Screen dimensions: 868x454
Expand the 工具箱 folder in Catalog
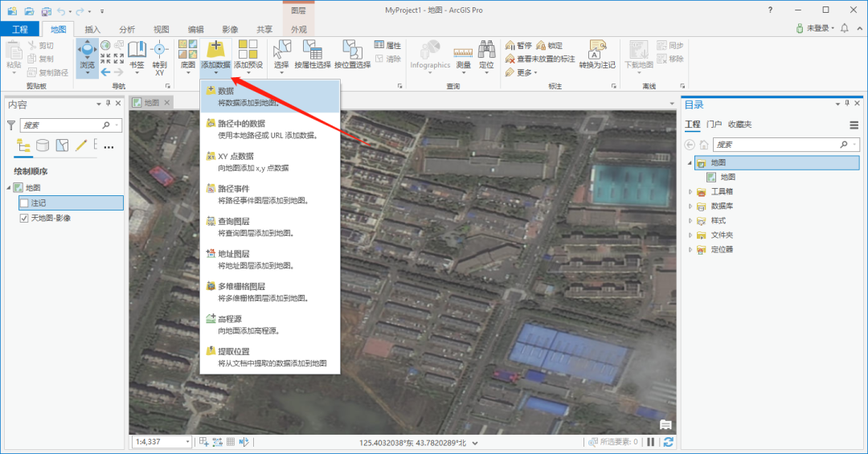click(x=690, y=191)
